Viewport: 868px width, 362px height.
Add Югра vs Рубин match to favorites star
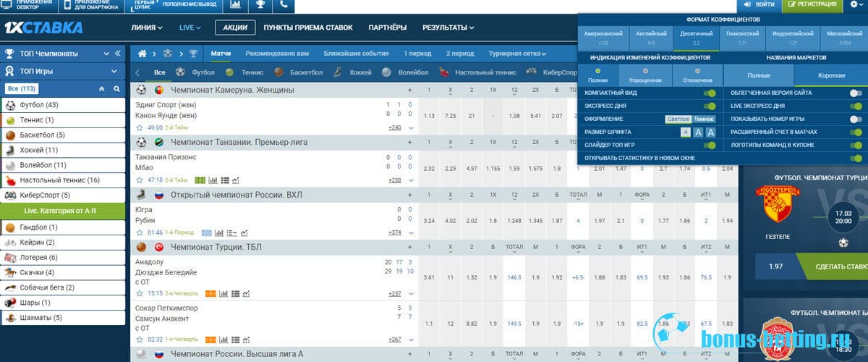pos(140,232)
